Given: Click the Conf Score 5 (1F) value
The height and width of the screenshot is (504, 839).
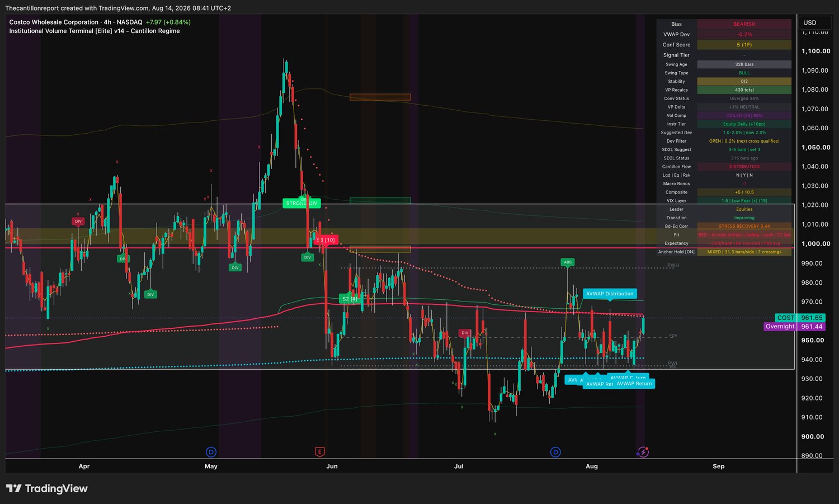Looking at the screenshot, I should pos(744,45).
